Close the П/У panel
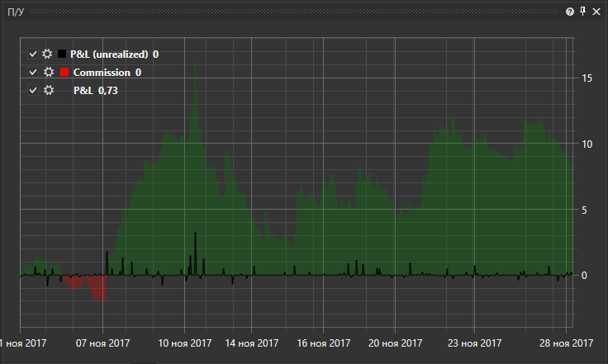 (596, 12)
